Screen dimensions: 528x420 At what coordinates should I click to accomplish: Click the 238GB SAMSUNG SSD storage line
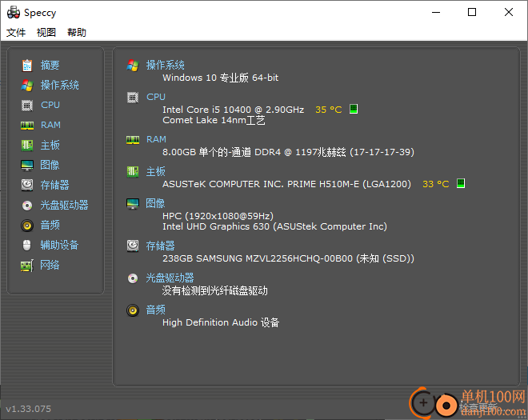(288, 258)
